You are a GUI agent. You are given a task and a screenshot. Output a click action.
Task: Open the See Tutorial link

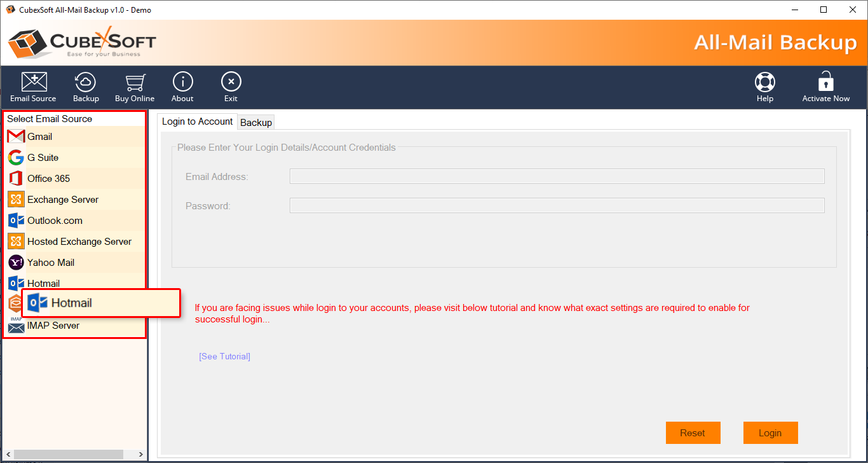coord(225,356)
